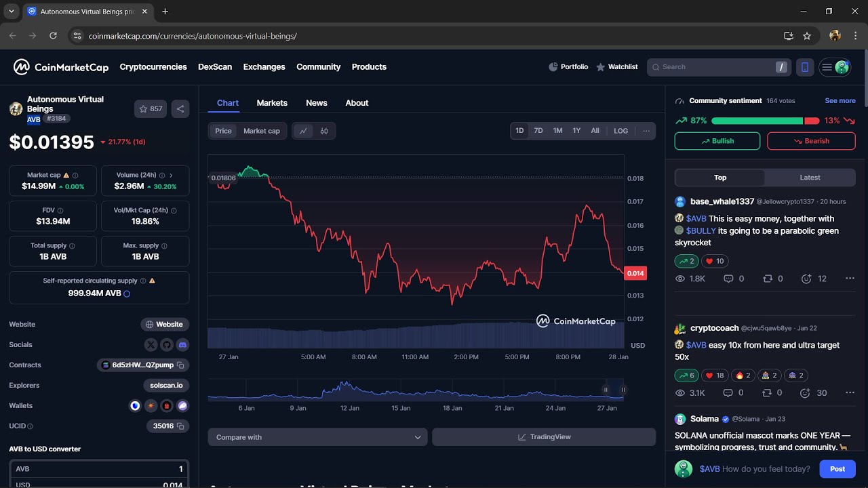Viewport: 868px width, 488px height.
Task: Add Autonomous Virtual Beings to watchlist star
Action: (151, 108)
